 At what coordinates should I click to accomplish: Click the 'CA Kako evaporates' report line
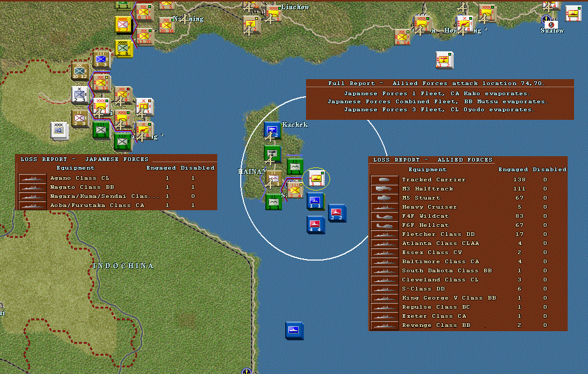pyautogui.click(x=437, y=94)
